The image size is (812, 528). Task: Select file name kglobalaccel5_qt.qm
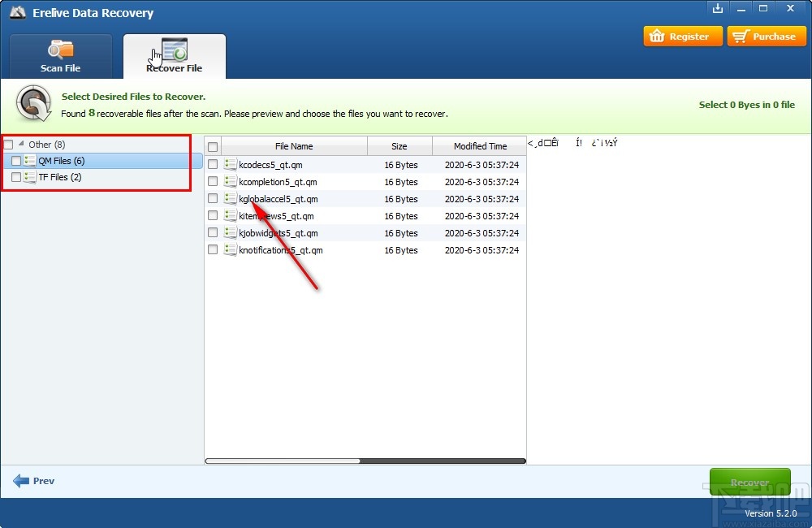279,199
